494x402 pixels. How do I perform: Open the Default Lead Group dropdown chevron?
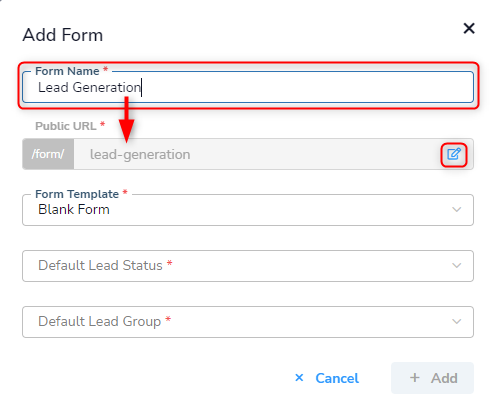tap(456, 322)
